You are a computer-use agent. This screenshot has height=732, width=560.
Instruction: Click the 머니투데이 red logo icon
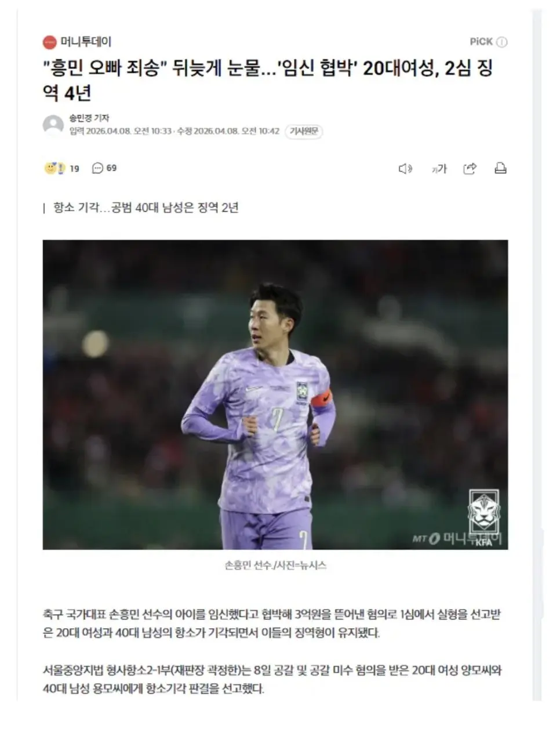50,42
